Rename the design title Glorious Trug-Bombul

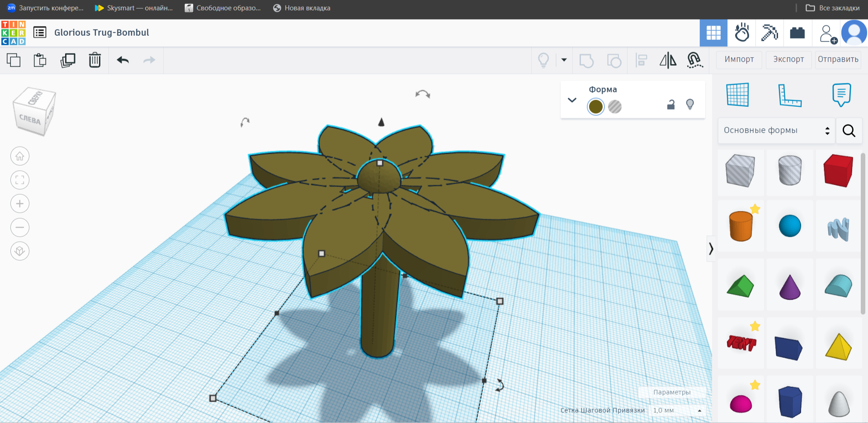pyautogui.click(x=101, y=33)
